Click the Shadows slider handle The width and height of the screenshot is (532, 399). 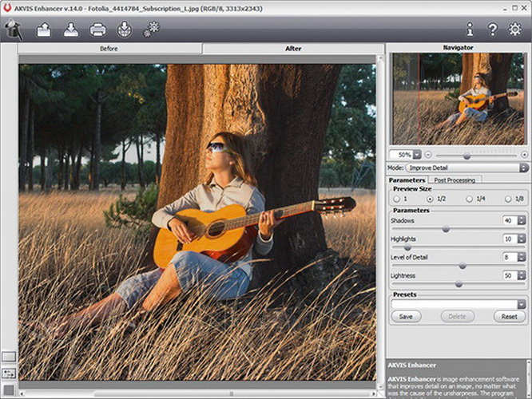tap(446, 229)
